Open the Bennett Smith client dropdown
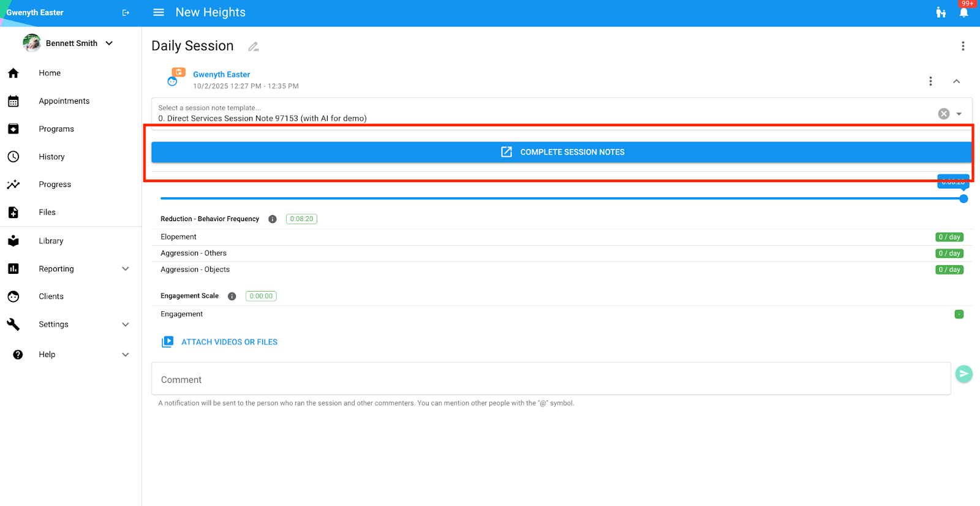Screen dimensions: 980x506 click(109, 43)
